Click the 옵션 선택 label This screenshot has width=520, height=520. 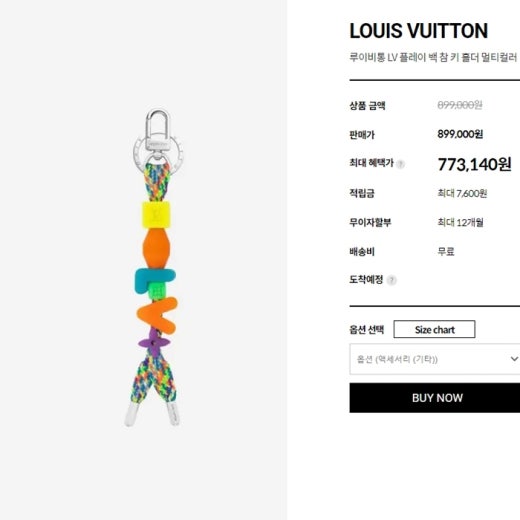pos(367,330)
